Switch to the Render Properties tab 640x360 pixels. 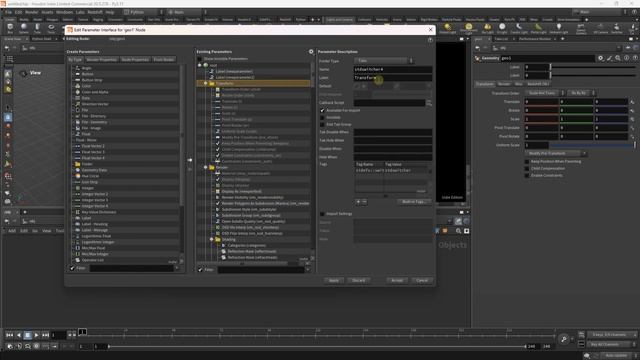pos(102,60)
